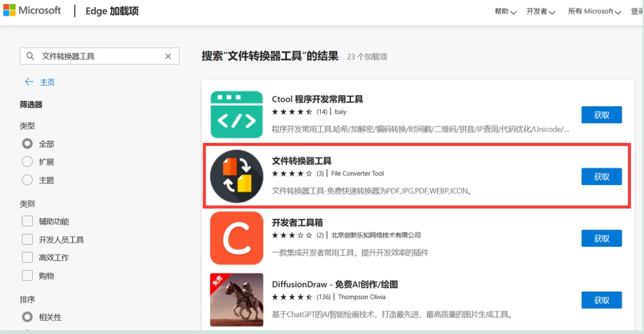The width and height of the screenshot is (644, 334).
Task: Click publisher name baiy
Action: coord(340,112)
